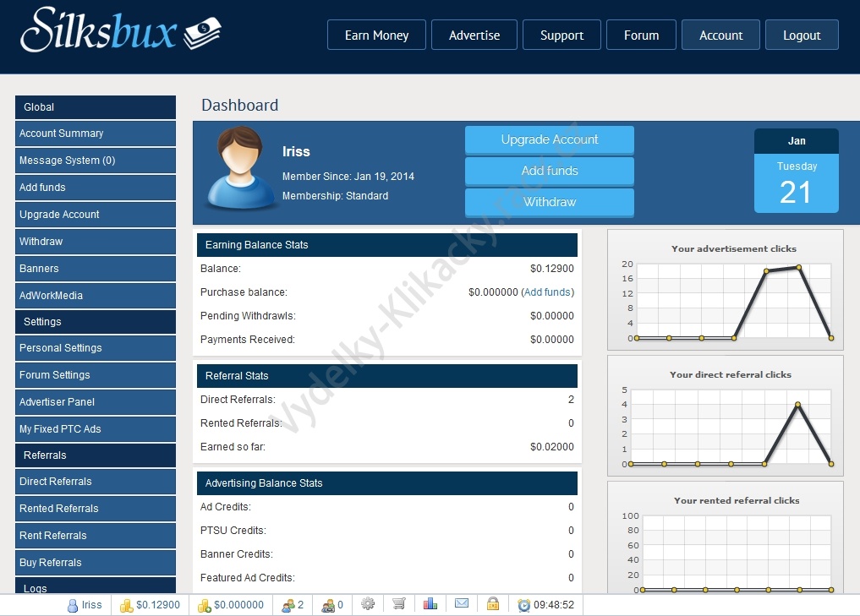The width and height of the screenshot is (860, 616).
Task: Click Logout in the top navigation
Action: 802,35
